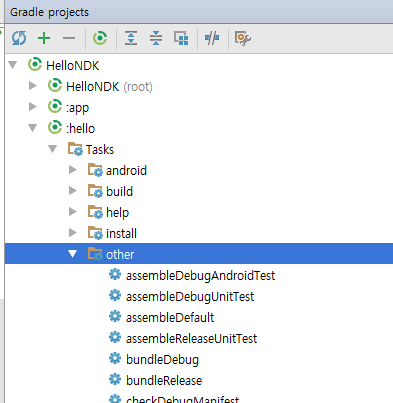Expand the :app module node
The height and width of the screenshot is (403, 393).
coord(33,107)
